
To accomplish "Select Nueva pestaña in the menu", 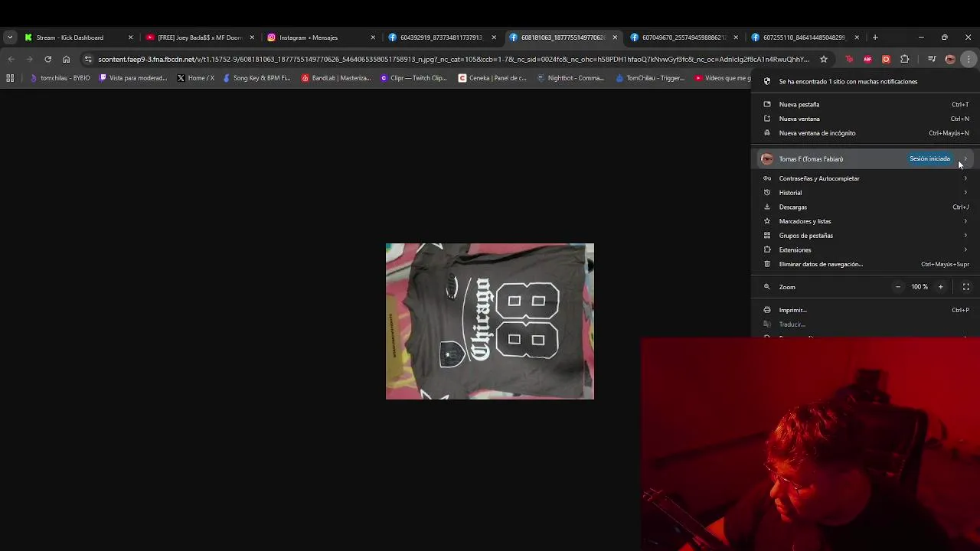I will (x=865, y=104).
